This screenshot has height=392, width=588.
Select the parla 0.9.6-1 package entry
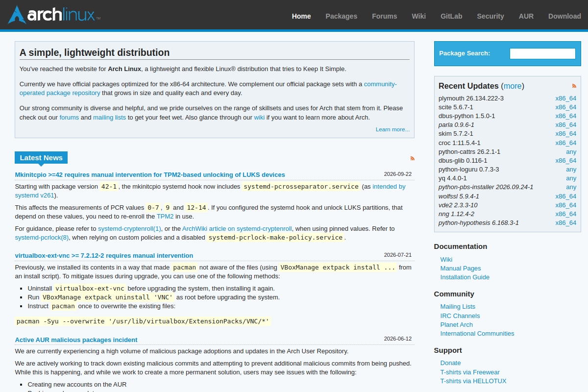click(456, 124)
